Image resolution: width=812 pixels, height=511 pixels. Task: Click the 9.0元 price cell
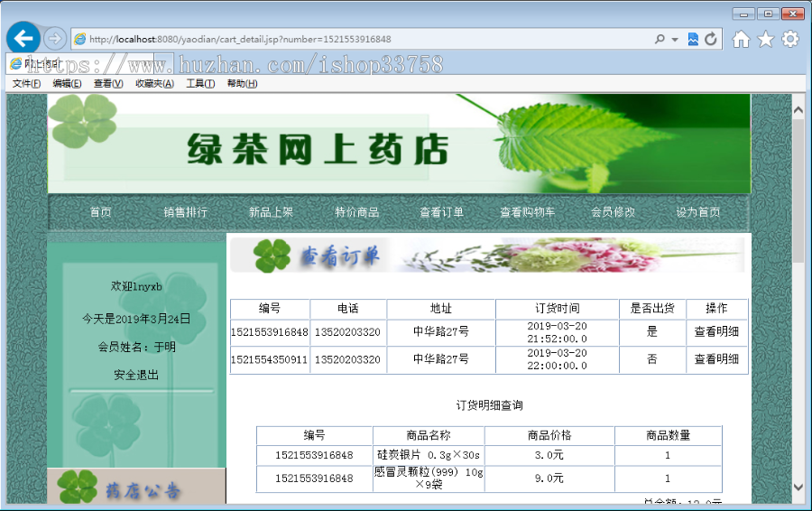click(x=549, y=478)
